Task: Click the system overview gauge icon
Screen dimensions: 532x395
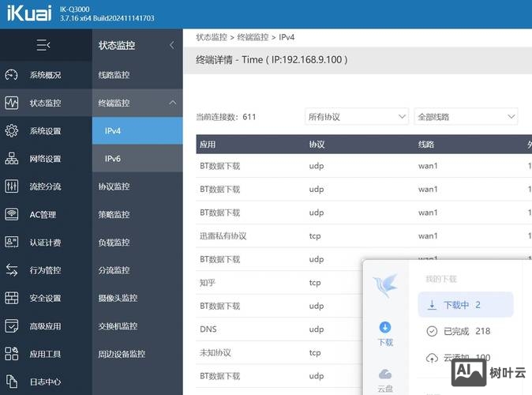Action: tap(12, 75)
